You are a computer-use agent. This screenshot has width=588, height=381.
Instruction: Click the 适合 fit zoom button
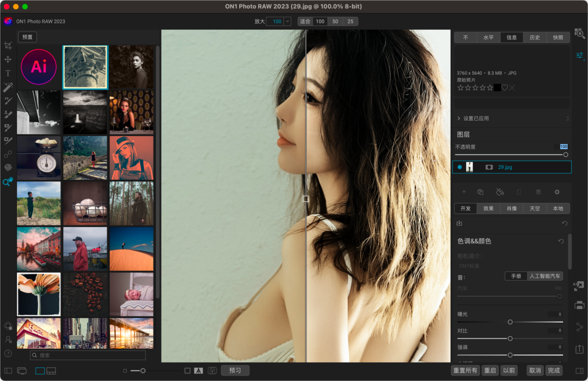coord(305,21)
